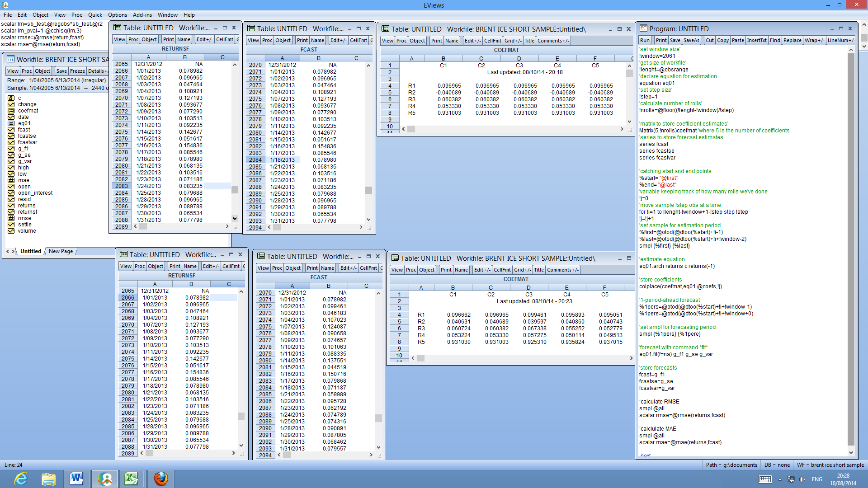Viewport: 868px width, 488px height.
Task: Open the Object dropdown in the FCAST table
Action: pos(283,40)
